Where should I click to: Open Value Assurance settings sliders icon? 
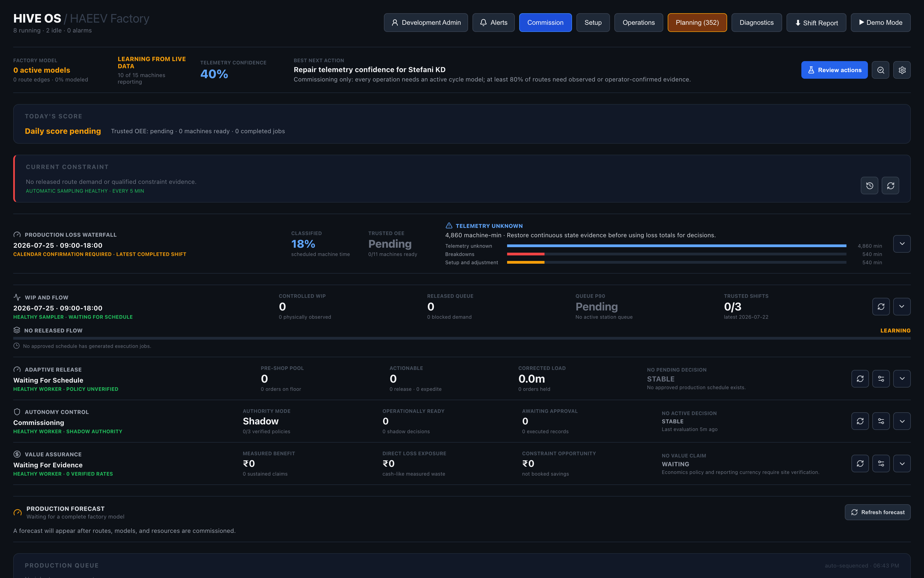(881, 463)
